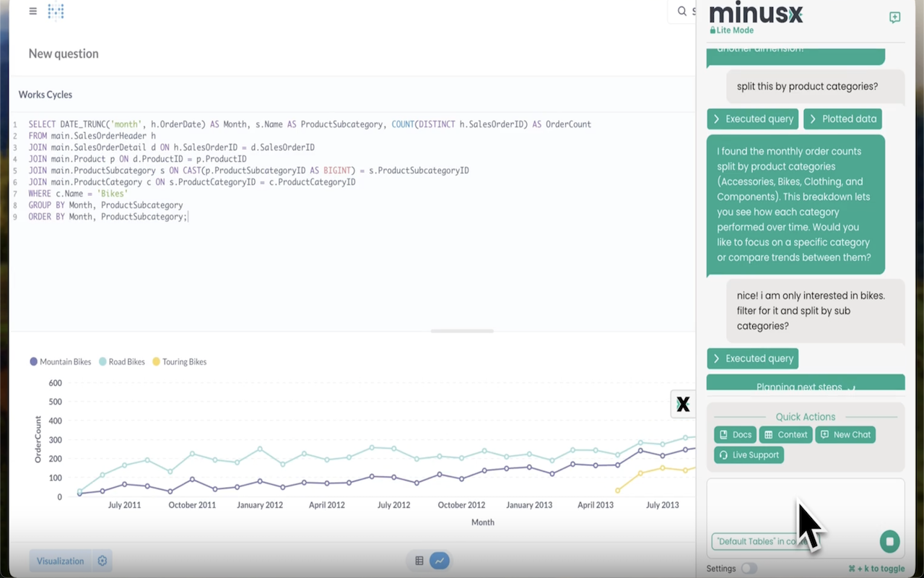Select the line chart visualization icon
The width and height of the screenshot is (924, 578).
tap(439, 560)
